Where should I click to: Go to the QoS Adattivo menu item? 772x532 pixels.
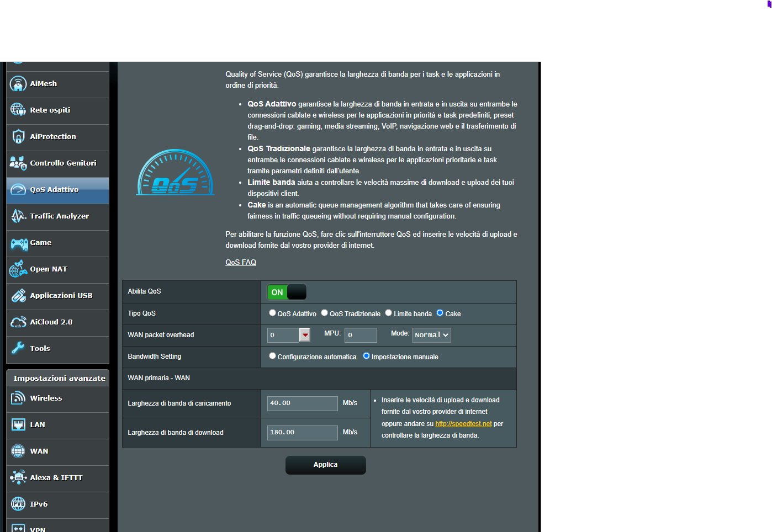[x=57, y=190]
